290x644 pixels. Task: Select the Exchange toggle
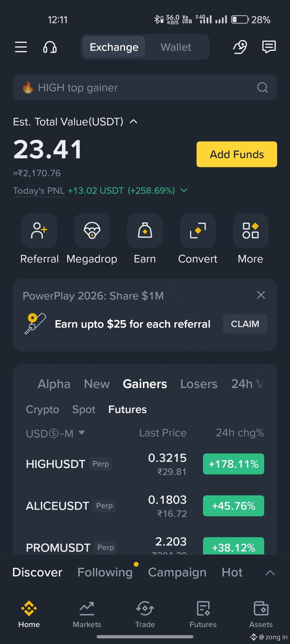coord(114,47)
